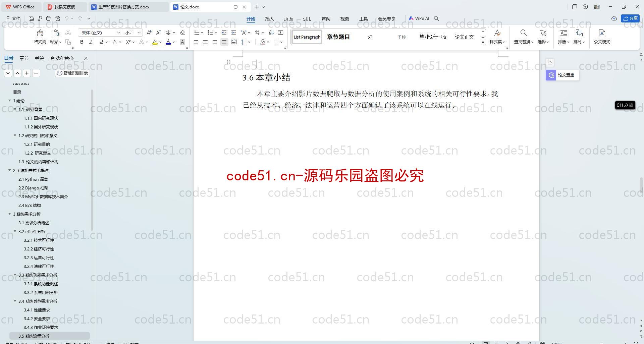This screenshot has height=344, width=644.
Task: Click the shading paint bucket button
Action: click(263, 42)
